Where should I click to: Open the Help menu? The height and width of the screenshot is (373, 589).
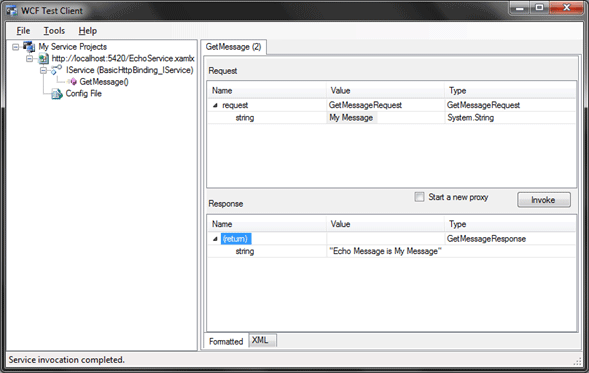[88, 31]
